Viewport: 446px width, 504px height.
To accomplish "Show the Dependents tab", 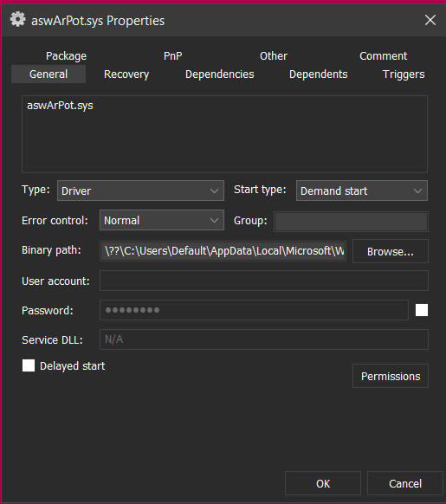I will 319,74.
